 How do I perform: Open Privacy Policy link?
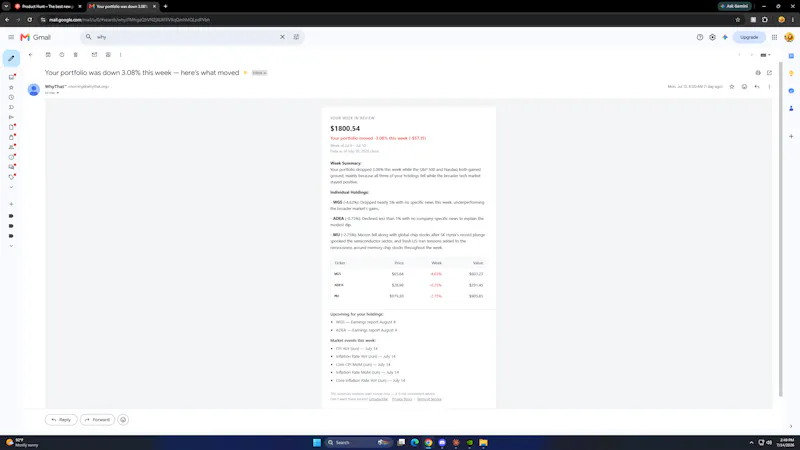402,399
